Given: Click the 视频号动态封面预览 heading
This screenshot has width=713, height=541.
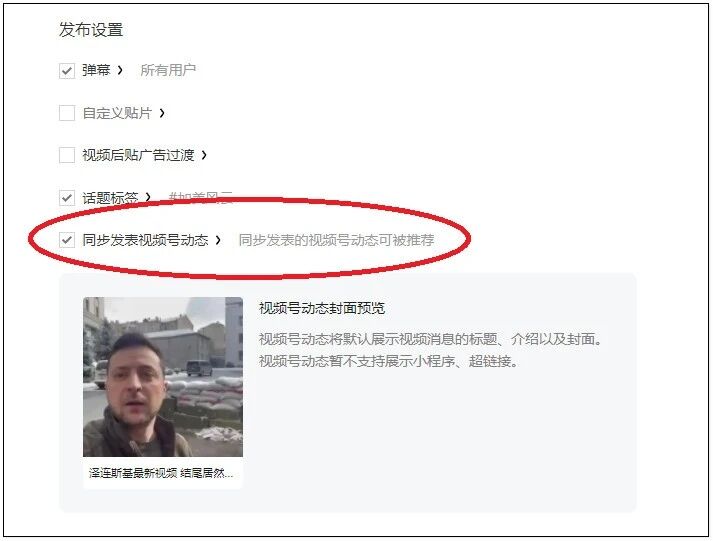Looking at the screenshot, I should 322,308.
